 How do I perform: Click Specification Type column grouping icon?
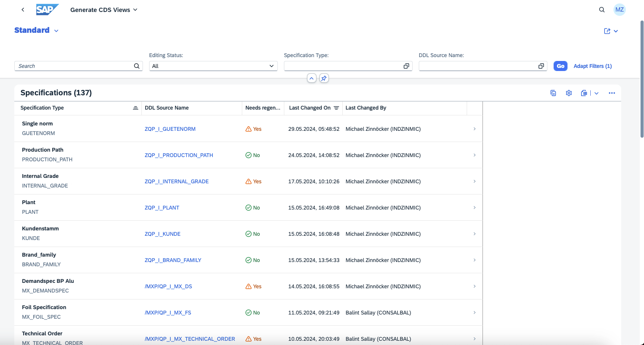(x=136, y=108)
